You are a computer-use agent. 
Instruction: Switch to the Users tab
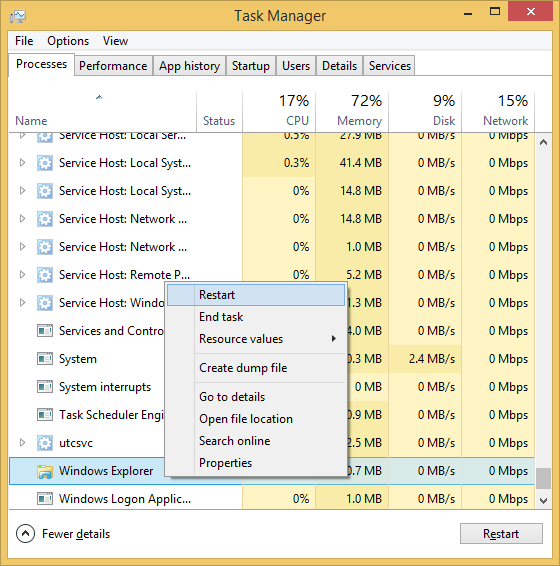[296, 66]
